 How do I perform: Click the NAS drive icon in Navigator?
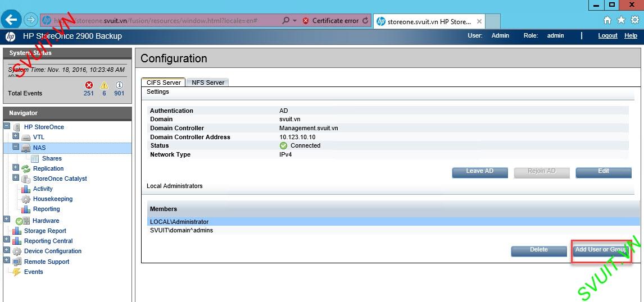click(x=26, y=148)
